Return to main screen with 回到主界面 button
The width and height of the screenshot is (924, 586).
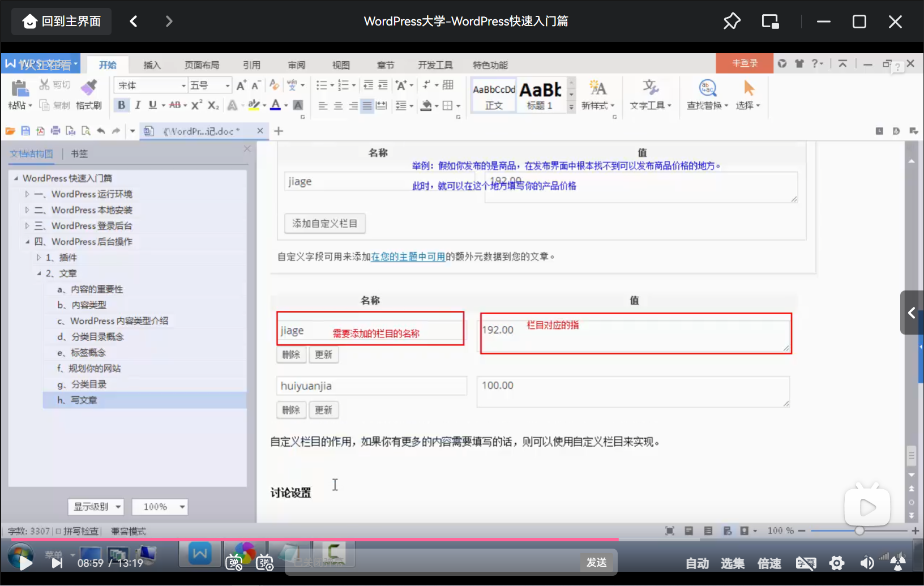tap(62, 22)
